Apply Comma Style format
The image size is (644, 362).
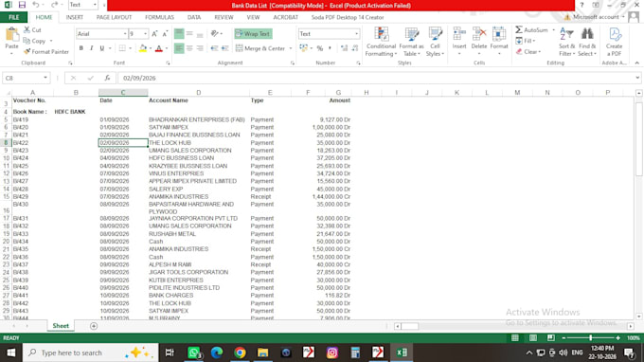(330, 48)
